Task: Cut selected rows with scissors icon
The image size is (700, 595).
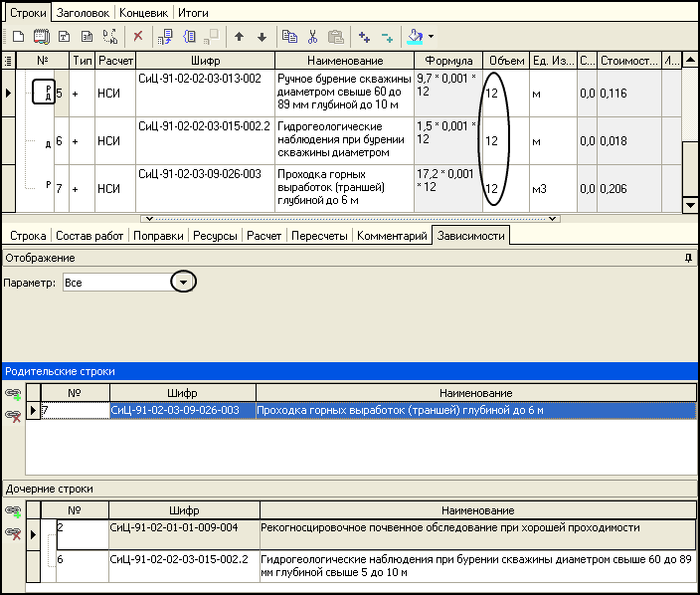Action: pos(312,37)
